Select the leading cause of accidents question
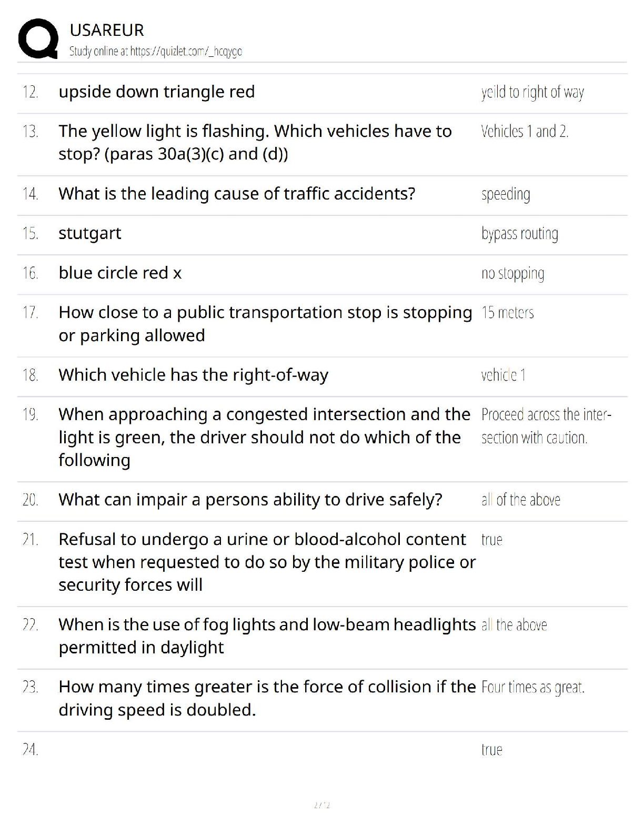This screenshot has height=834, width=644. click(x=237, y=194)
